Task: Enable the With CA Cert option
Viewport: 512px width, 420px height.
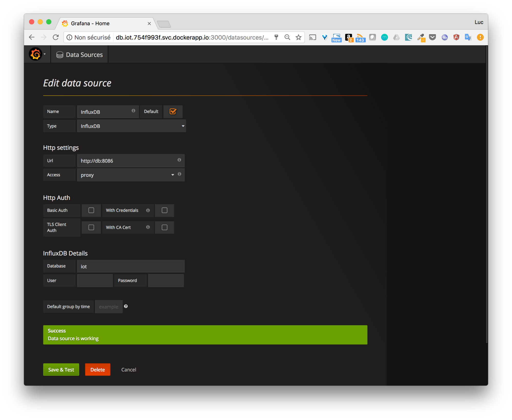Action: coord(164,227)
